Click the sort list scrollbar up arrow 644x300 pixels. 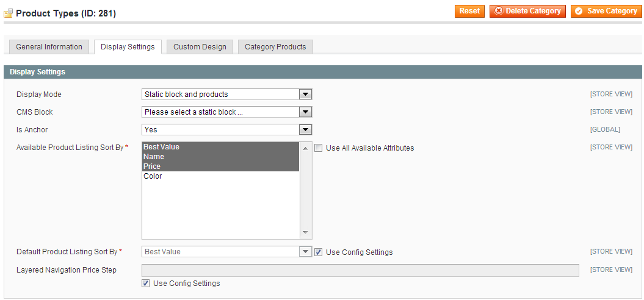305,148
